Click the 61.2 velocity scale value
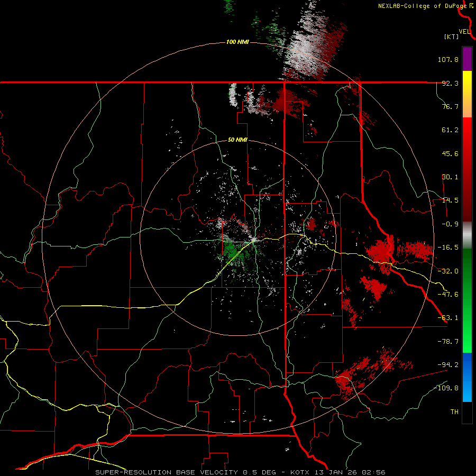 click(450, 130)
